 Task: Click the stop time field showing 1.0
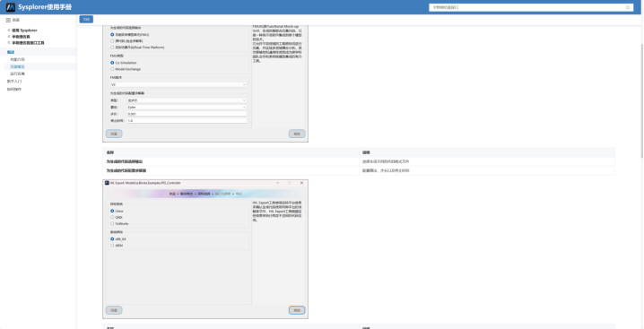point(187,121)
